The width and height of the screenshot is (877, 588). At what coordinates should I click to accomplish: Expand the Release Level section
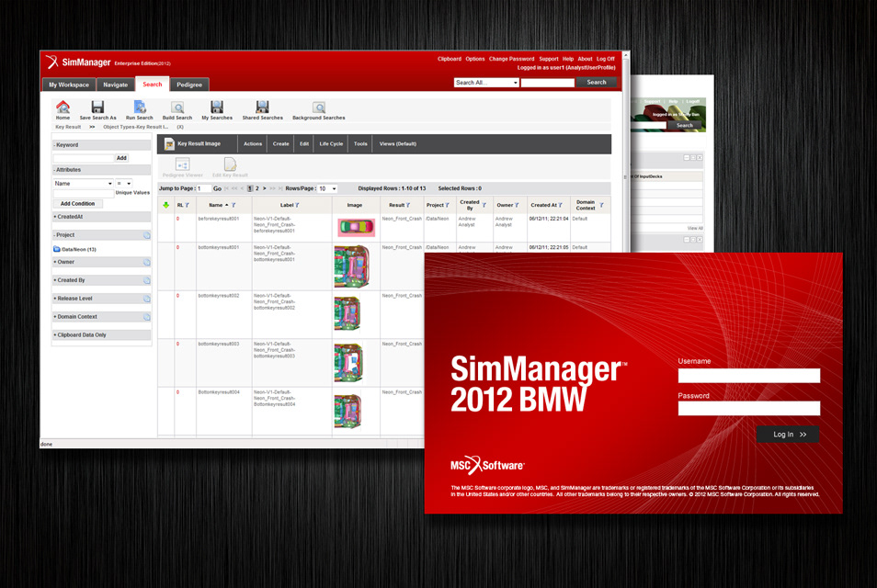(x=101, y=299)
